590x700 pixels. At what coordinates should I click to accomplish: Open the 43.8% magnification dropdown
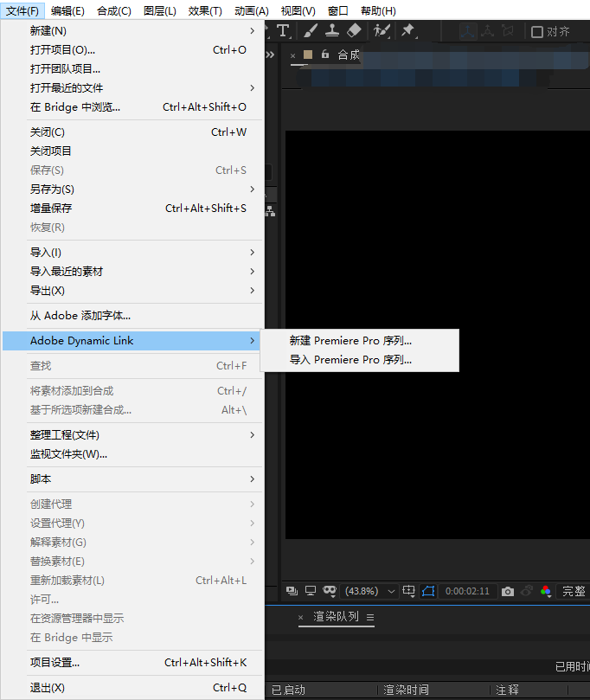[x=371, y=591]
